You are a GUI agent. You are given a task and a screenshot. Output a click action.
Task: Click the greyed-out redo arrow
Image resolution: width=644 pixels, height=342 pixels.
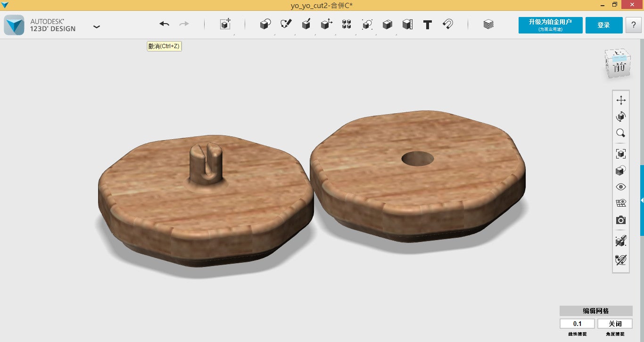point(184,24)
